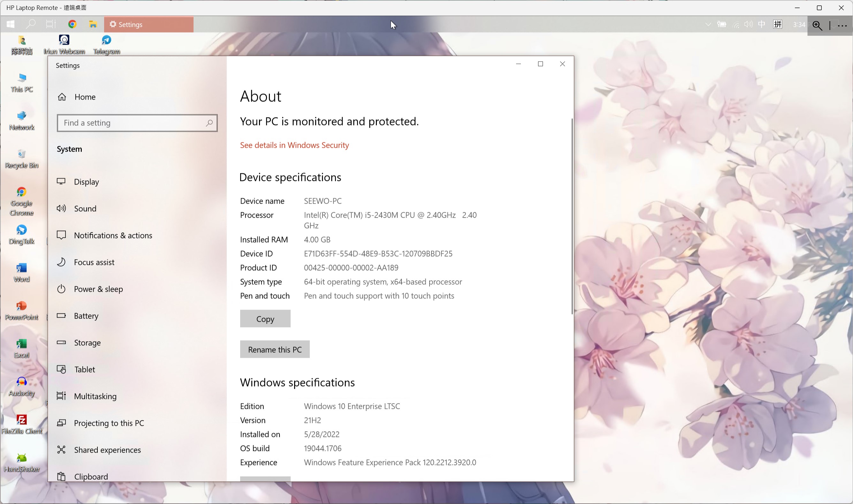This screenshot has height=504, width=853.
Task: Open the Iriun Webcam desktop icon
Action: pos(64,45)
